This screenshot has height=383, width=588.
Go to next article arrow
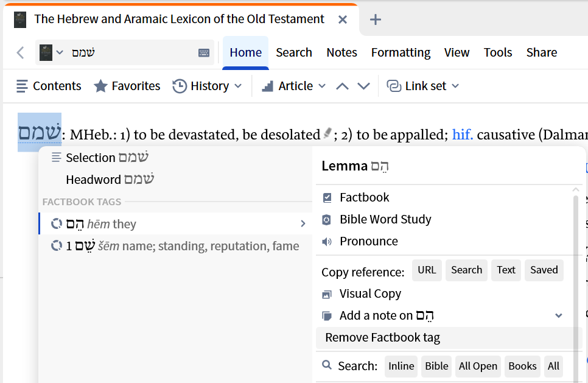(363, 86)
